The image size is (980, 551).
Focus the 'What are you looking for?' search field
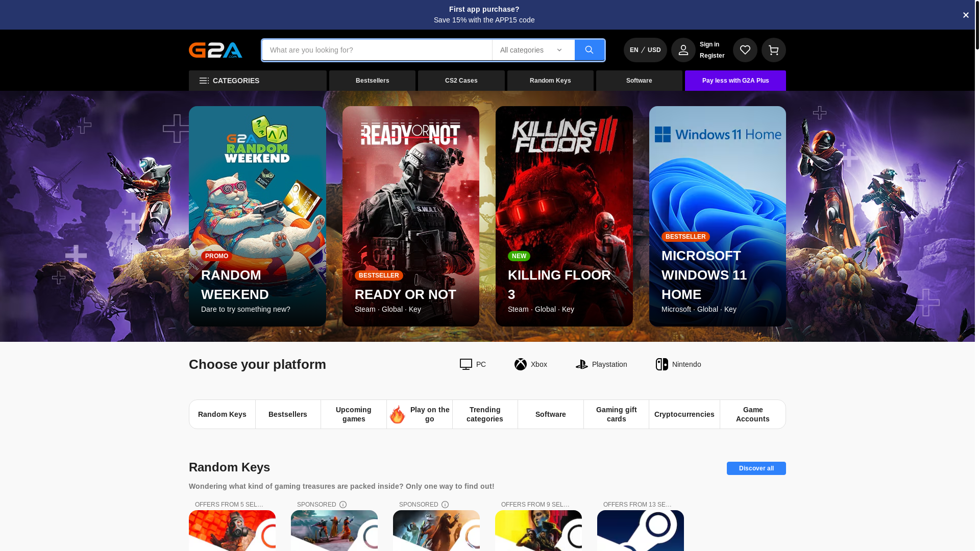[x=377, y=50]
